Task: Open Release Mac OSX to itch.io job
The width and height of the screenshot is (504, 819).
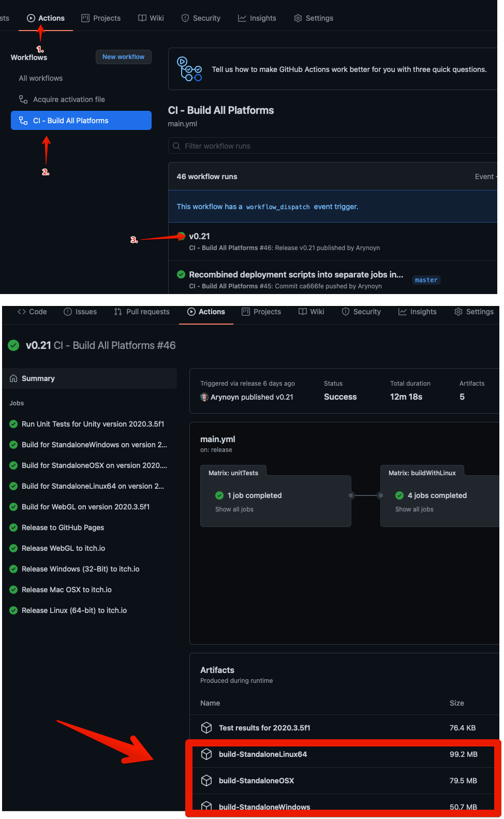Action: coord(67,590)
